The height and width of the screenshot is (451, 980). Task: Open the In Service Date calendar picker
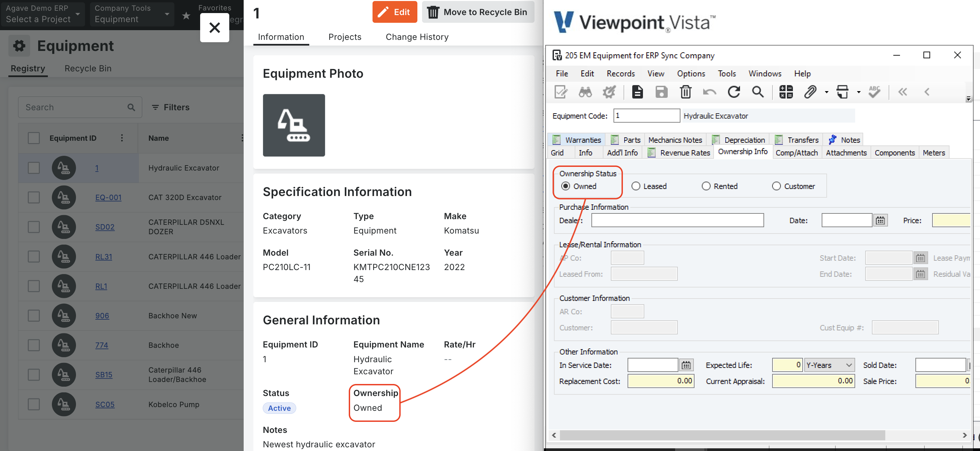click(x=686, y=365)
